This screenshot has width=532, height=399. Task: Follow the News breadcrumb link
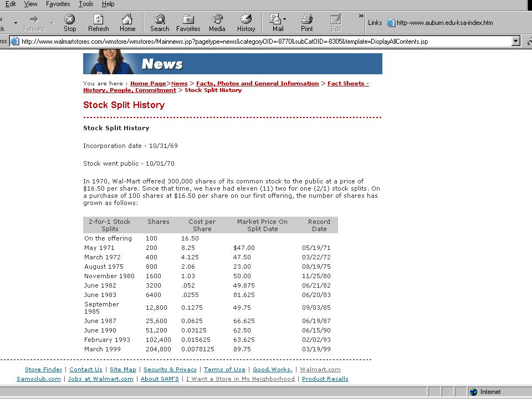pyautogui.click(x=179, y=84)
